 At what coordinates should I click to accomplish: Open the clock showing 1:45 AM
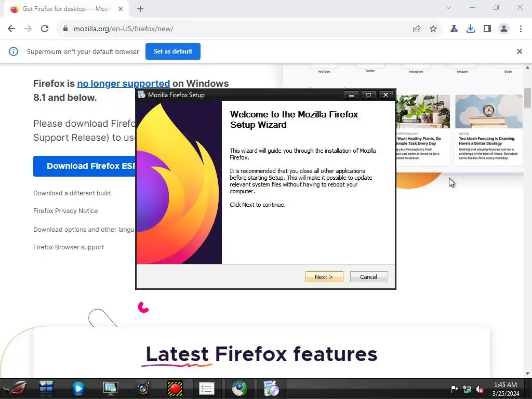[x=506, y=389]
